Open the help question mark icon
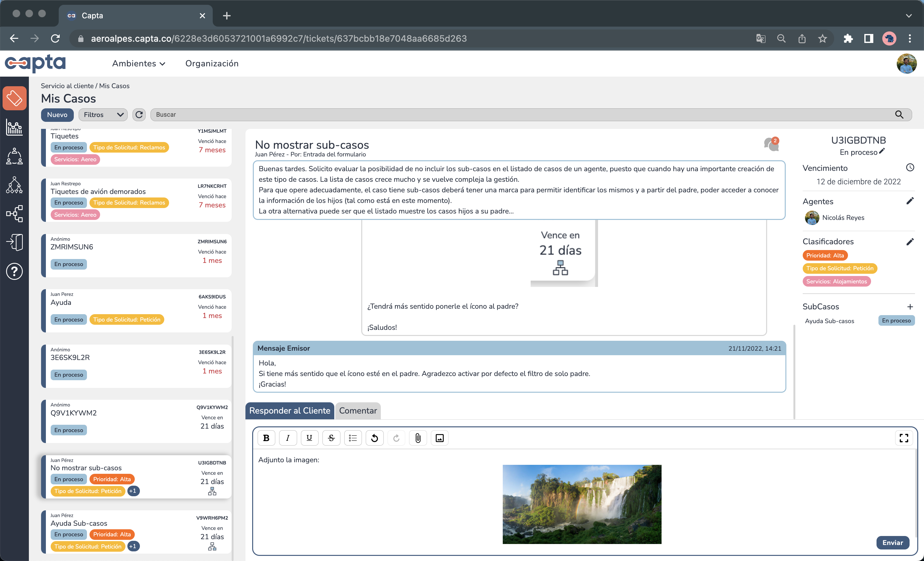This screenshot has height=561, width=924. point(14,271)
